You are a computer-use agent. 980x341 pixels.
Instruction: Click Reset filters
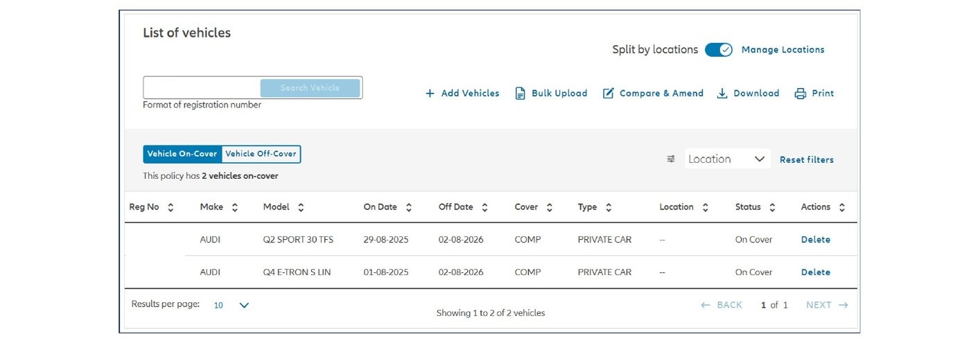click(807, 159)
